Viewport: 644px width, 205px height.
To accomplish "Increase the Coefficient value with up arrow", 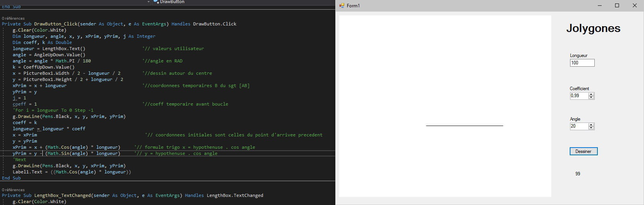I will click(x=591, y=94).
